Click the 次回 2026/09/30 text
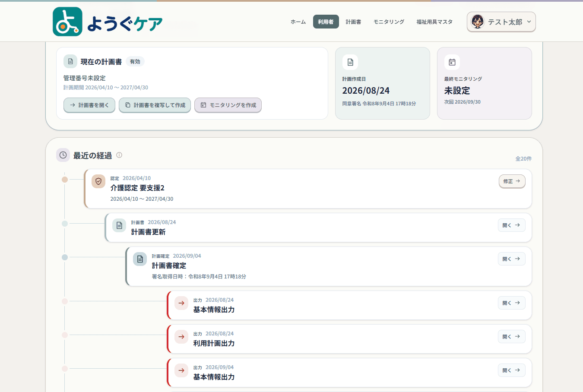 pyautogui.click(x=463, y=102)
